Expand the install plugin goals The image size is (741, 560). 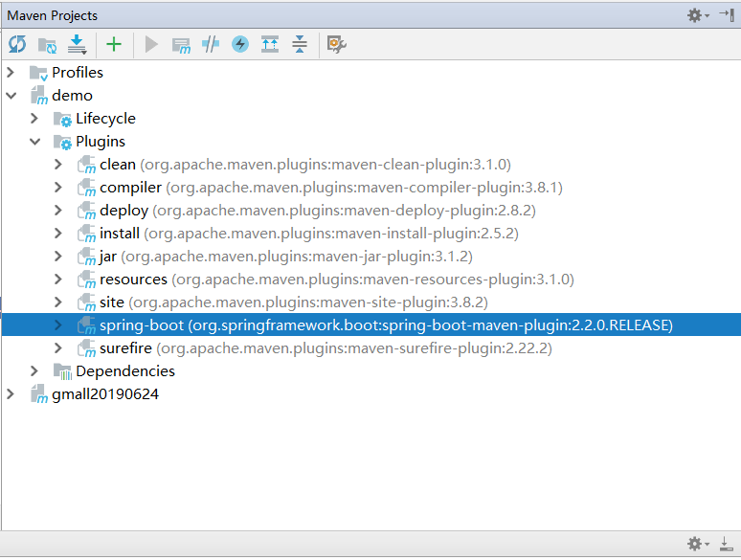tap(58, 233)
